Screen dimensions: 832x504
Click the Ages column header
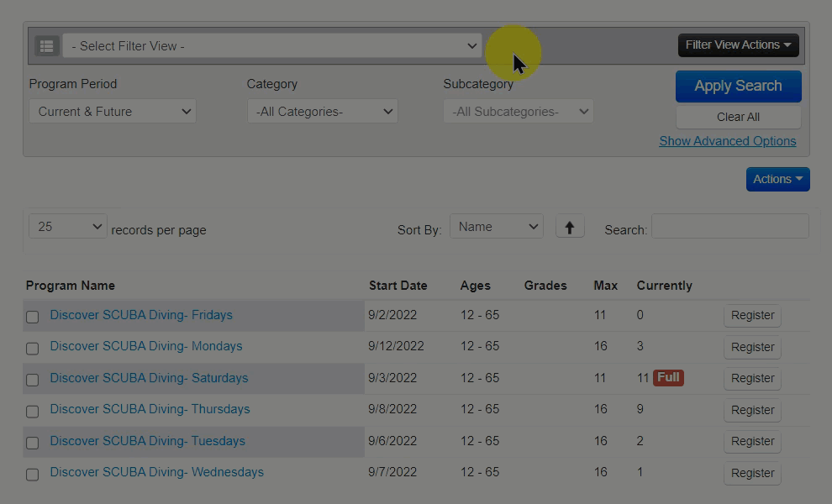(476, 286)
